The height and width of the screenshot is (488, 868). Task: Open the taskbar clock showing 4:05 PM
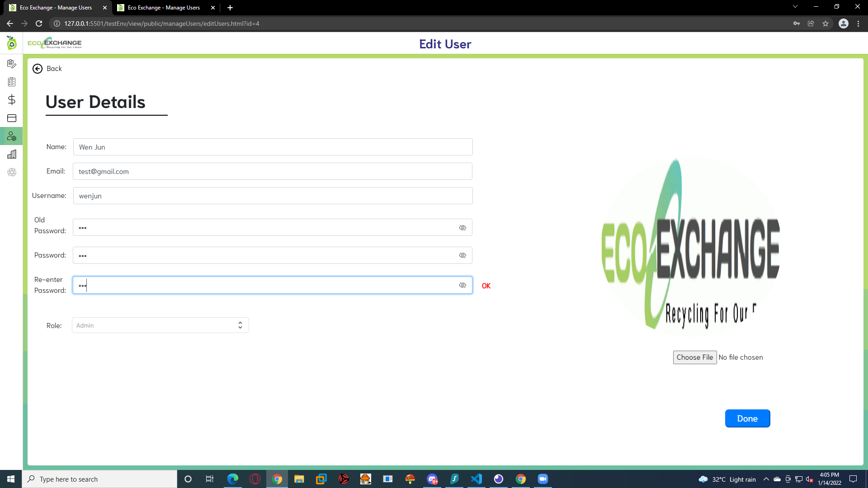pyautogui.click(x=830, y=479)
